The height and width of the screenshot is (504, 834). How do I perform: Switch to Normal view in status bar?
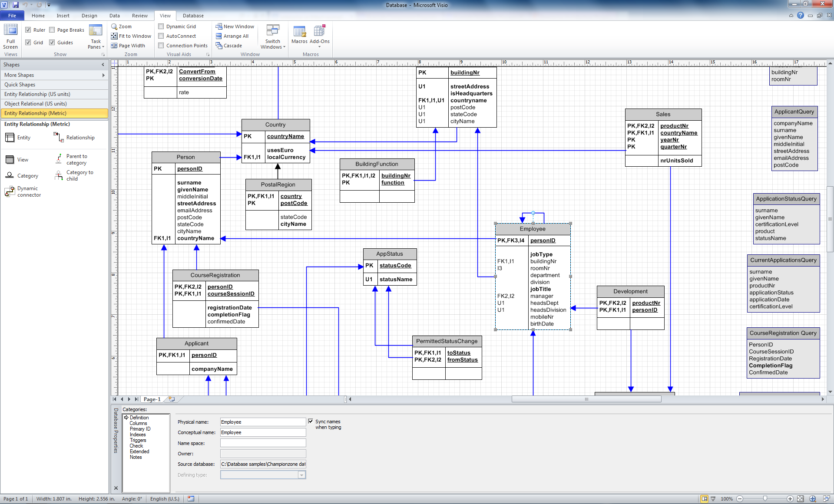[x=705, y=499]
